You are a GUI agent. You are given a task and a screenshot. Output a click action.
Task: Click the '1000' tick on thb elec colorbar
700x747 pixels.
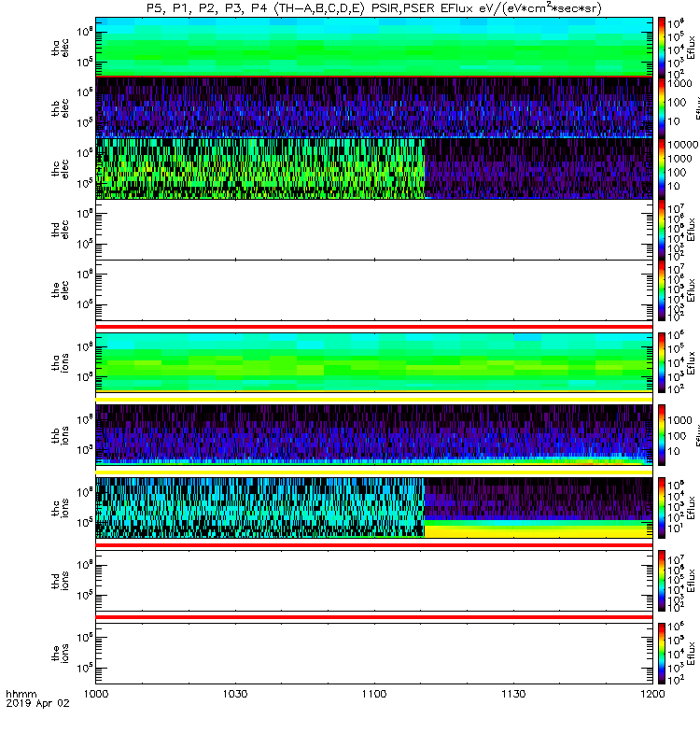point(680,83)
